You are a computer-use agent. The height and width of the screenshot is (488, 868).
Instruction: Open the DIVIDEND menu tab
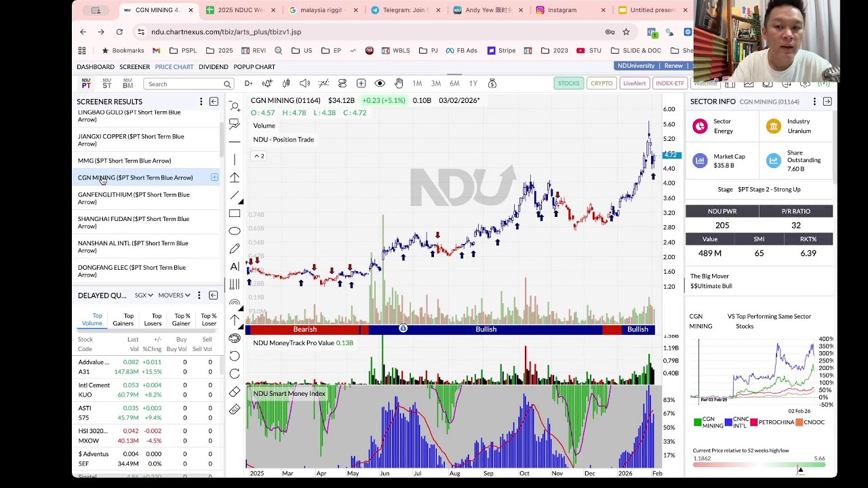(x=213, y=67)
